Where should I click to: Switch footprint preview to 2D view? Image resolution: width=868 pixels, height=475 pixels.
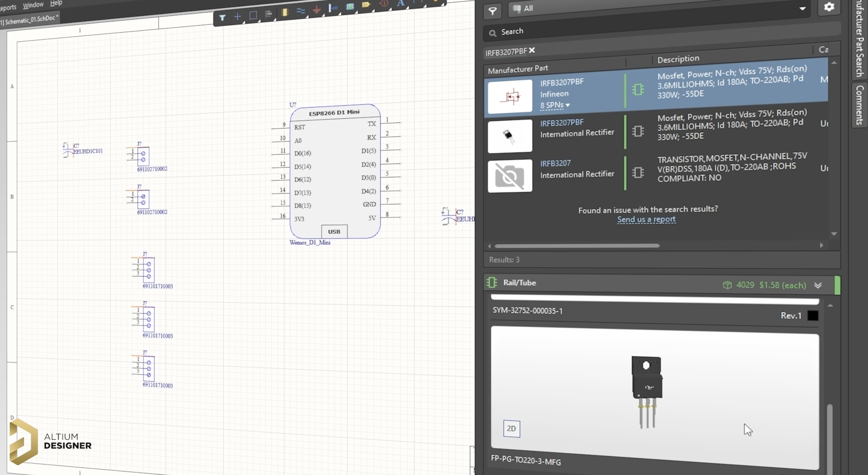pyautogui.click(x=511, y=428)
